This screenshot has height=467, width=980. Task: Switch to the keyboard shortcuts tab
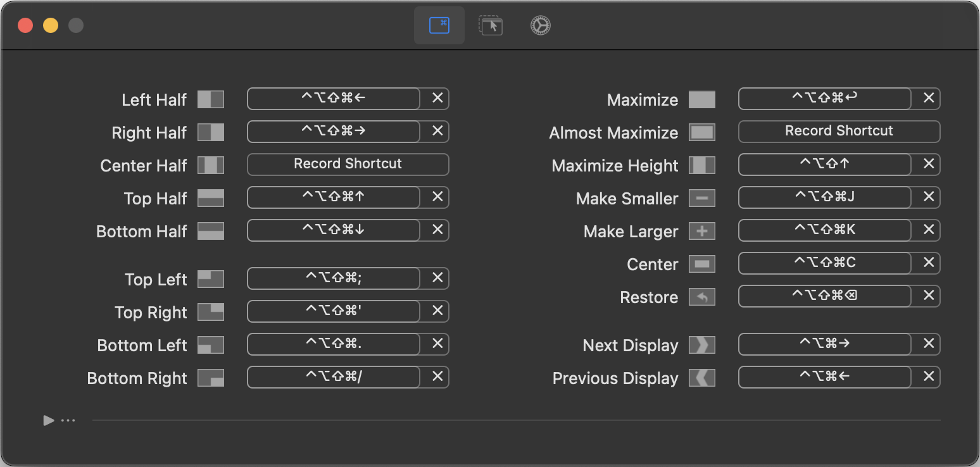tap(439, 25)
